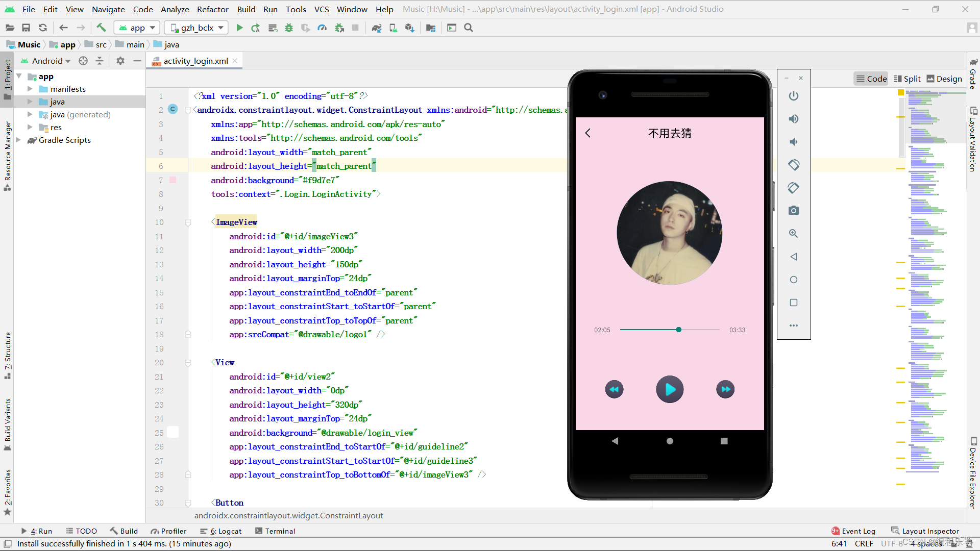Open the Refactor menu

[212, 9]
